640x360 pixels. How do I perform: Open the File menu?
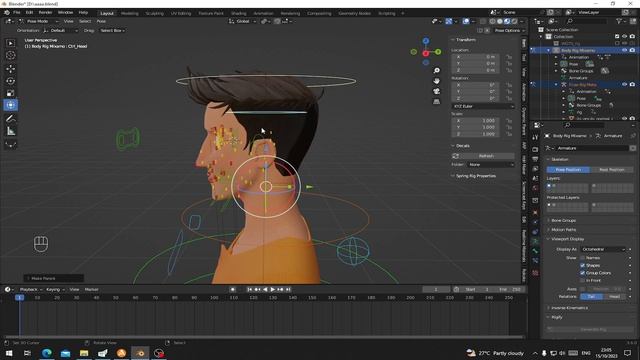click(16, 13)
